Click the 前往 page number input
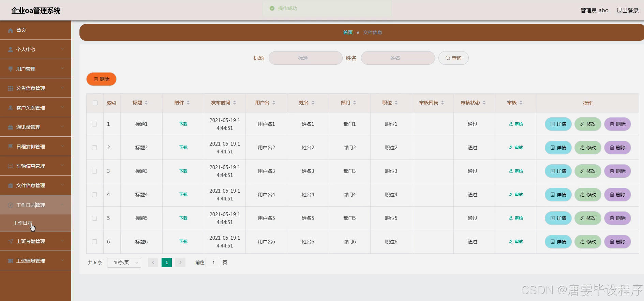 pyautogui.click(x=213, y=262)
